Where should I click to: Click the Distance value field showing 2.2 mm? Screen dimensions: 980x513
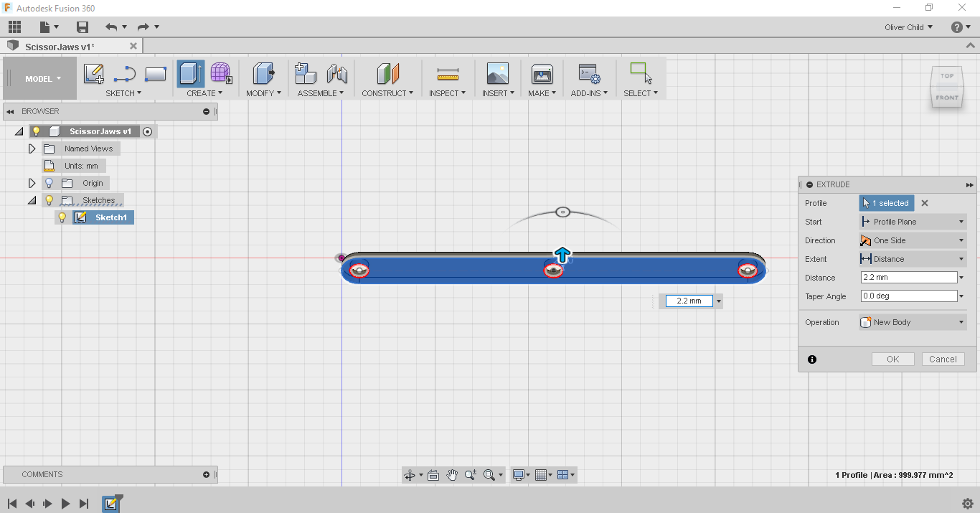(x=908, y=277)
